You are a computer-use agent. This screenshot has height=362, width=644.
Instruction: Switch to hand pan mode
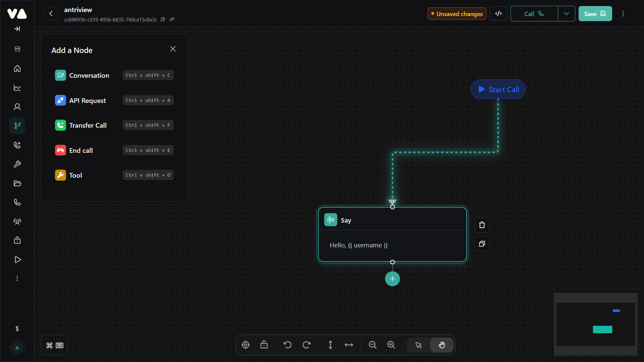[x=442, y=345]
